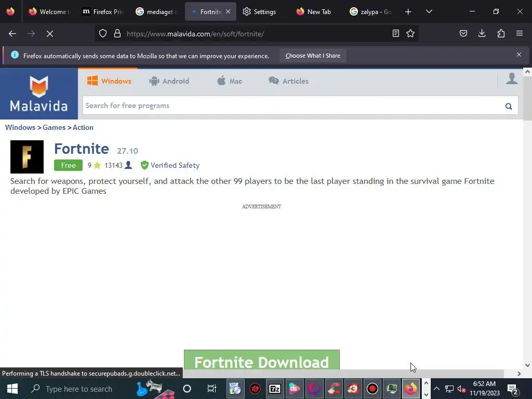Open 7-Zip from the taskbar
This screenshot has height=399, width=532.
tap(274, 389)
